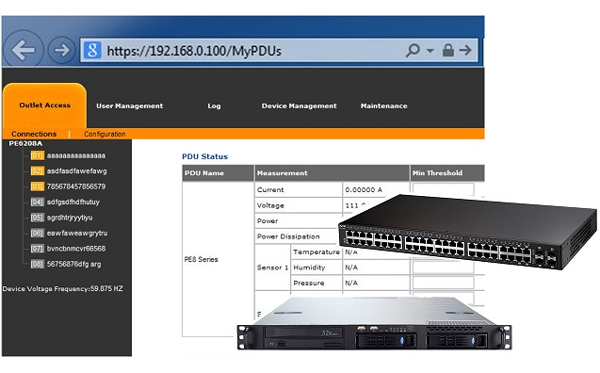The height and width of the screenshot is (373, 600).
Task: Open the Configuration submenu
Action: click(x=105, y=134)
